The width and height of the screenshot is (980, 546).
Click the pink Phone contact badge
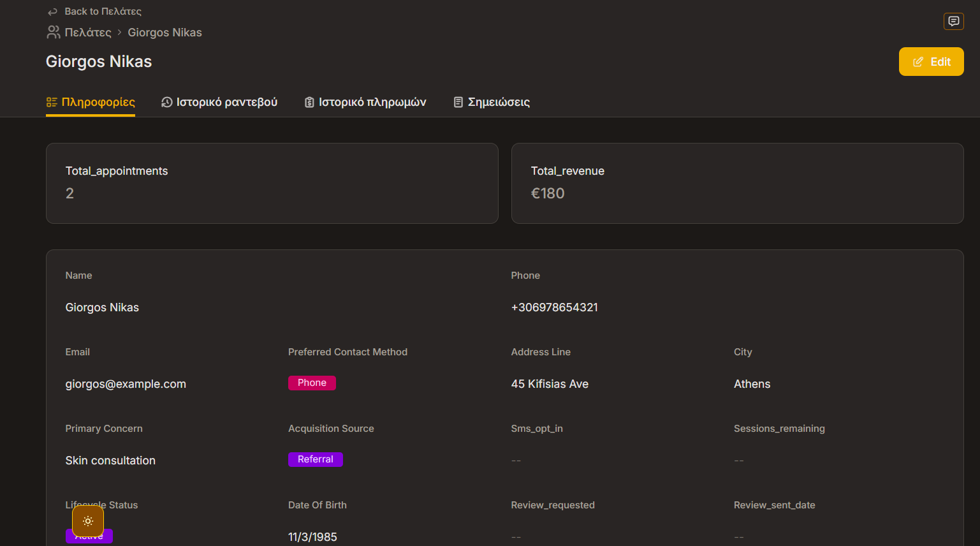(x=312, y=383)
